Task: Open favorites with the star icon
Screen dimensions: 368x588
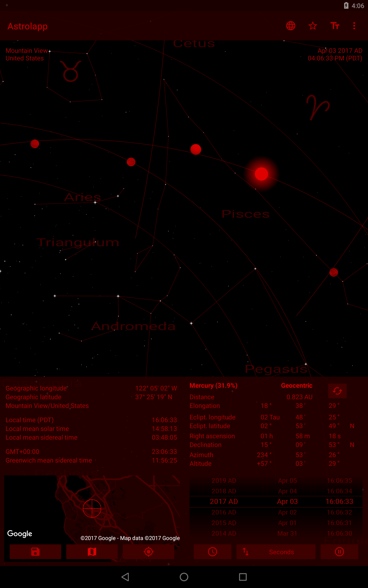Action: point(313,26)
